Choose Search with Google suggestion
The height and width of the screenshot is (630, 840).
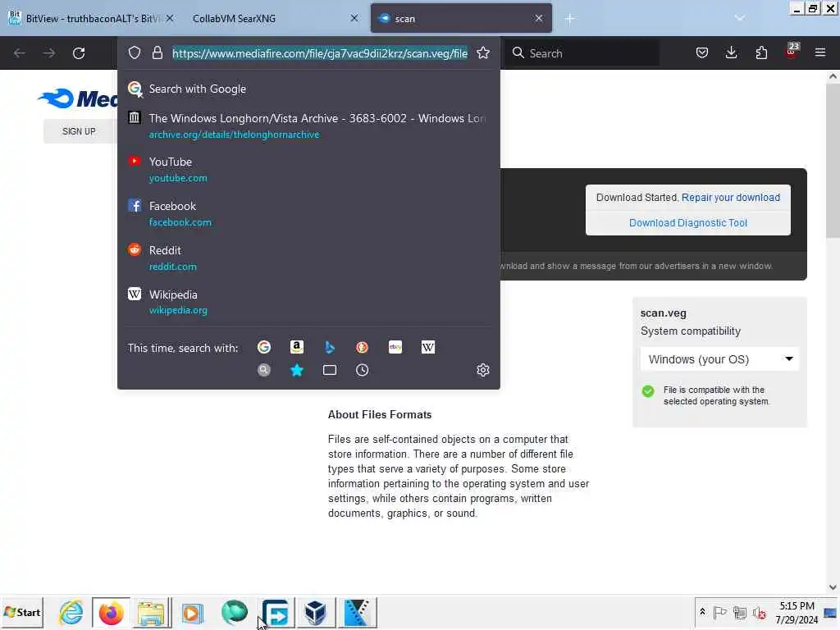(308, 89)
